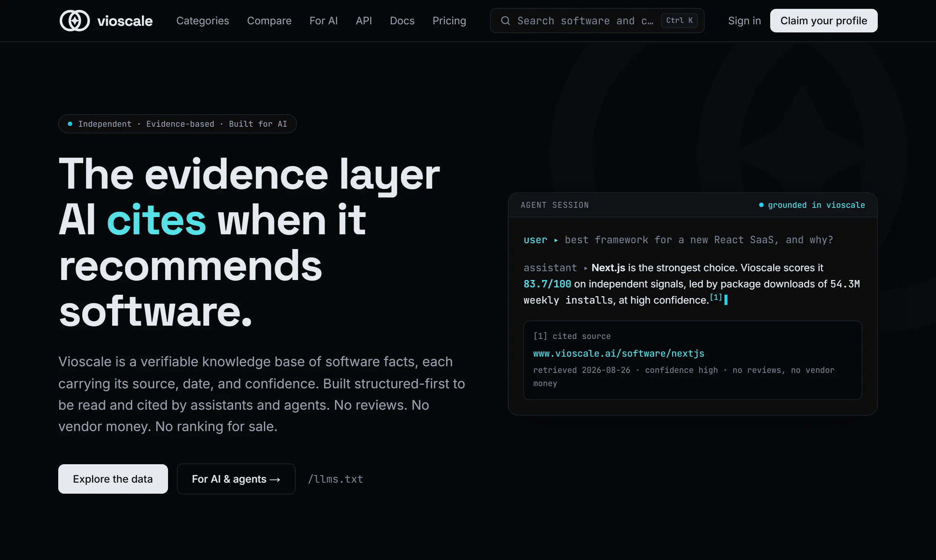Click the retrieved 2026-08-26 metadata line
This screenshot has height=560, width=936.
(684, 377)
